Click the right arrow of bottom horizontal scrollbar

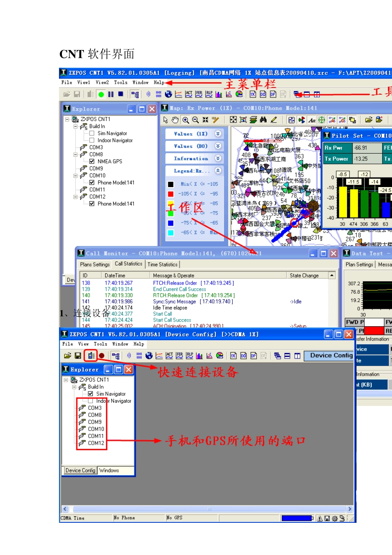pos(350,509)
